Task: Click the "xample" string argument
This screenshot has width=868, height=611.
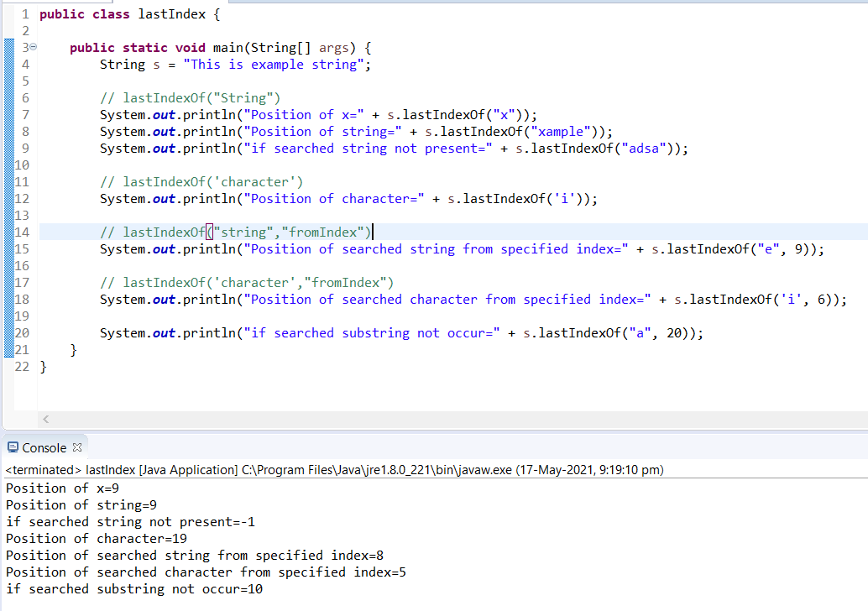Action: click(561, 132)
